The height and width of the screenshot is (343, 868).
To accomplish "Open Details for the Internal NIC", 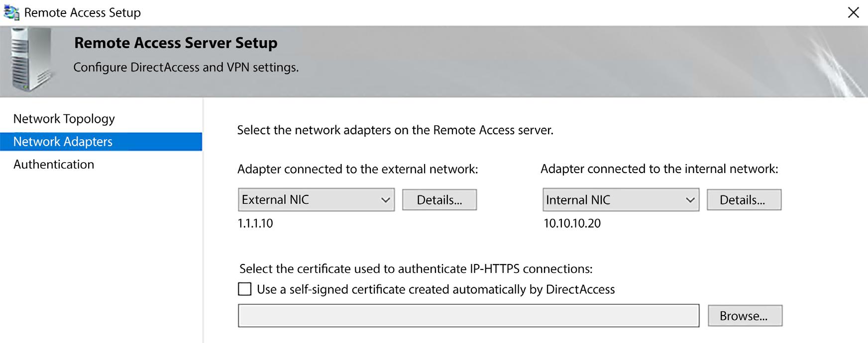I will 744,200.
